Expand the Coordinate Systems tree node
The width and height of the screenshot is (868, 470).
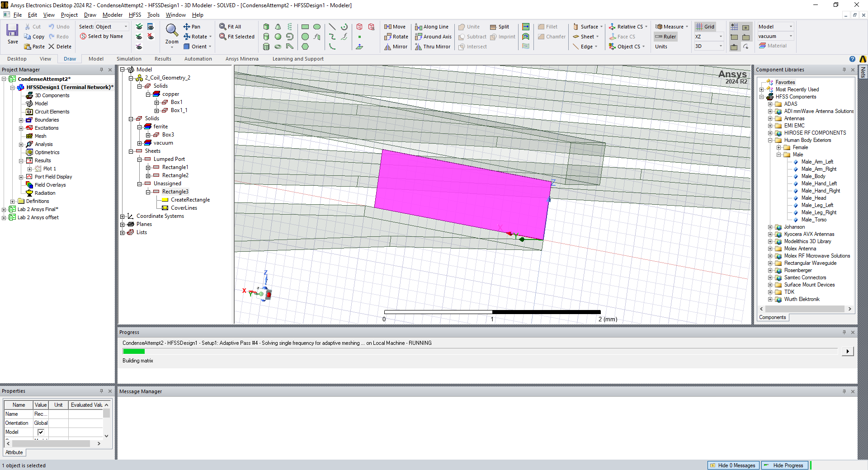123,216
